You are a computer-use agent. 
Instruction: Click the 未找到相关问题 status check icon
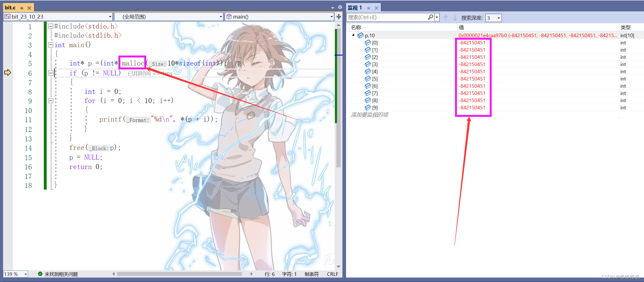click(x=40, y=274)
